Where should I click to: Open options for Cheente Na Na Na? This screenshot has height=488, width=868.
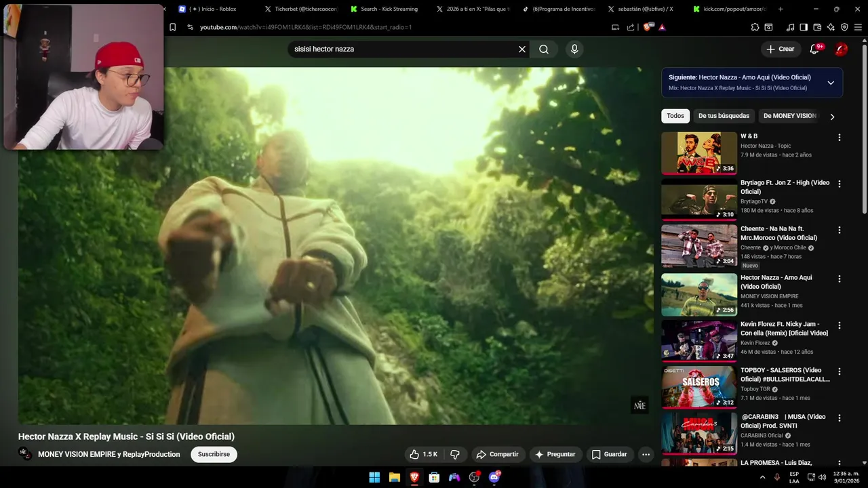point(839,230)
